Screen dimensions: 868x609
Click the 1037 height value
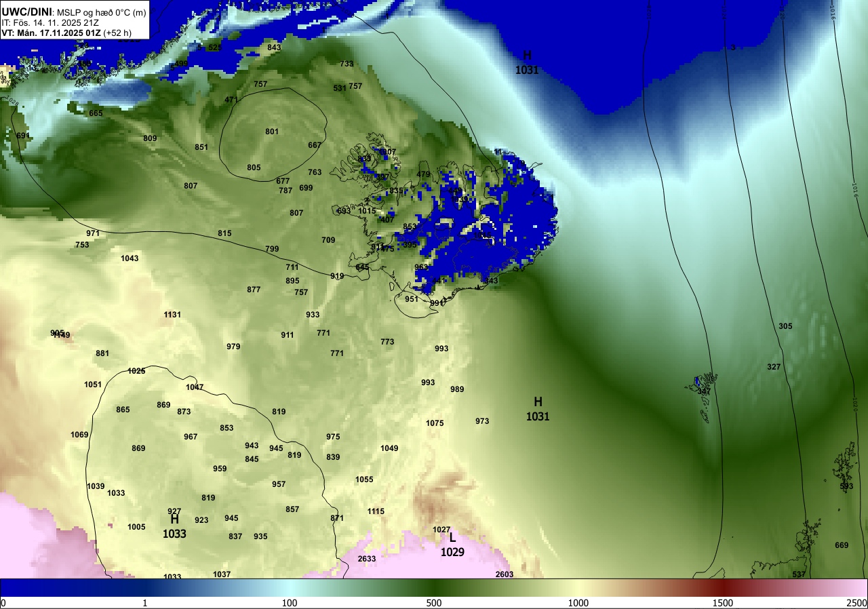tap(222, 574)
